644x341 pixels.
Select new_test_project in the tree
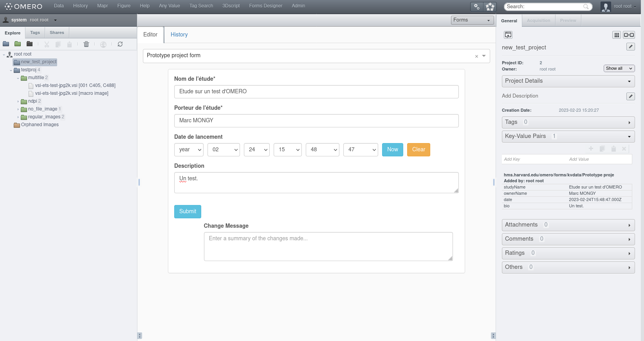point(39,62)
